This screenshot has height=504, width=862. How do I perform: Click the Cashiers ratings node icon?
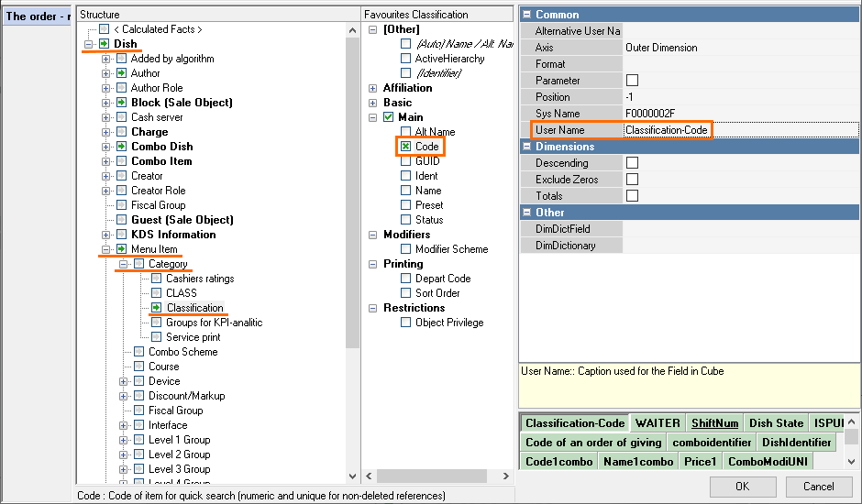157,278
